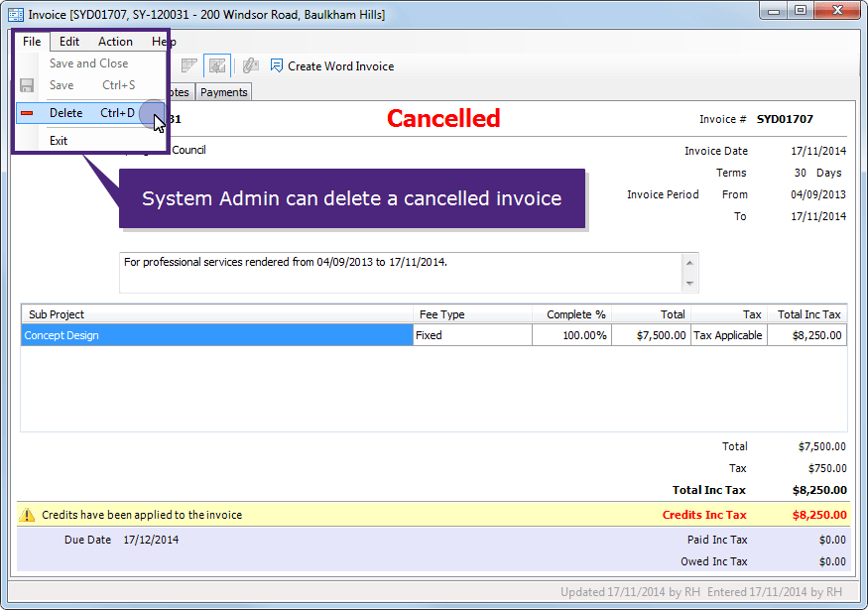Screen dimensions: 868x610
Task: Open the paperclip attachments icon on toolbar
Action: point(250,65)
